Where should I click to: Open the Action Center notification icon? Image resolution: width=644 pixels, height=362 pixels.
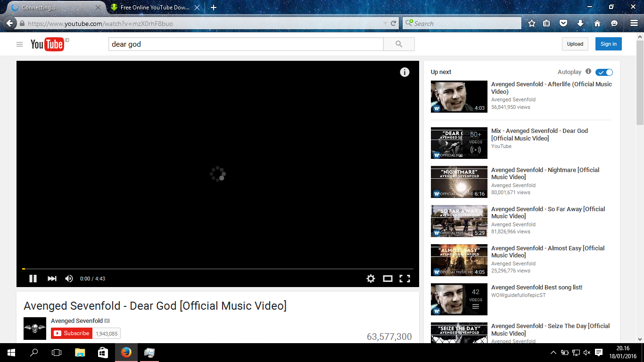(x=599, y=353)
